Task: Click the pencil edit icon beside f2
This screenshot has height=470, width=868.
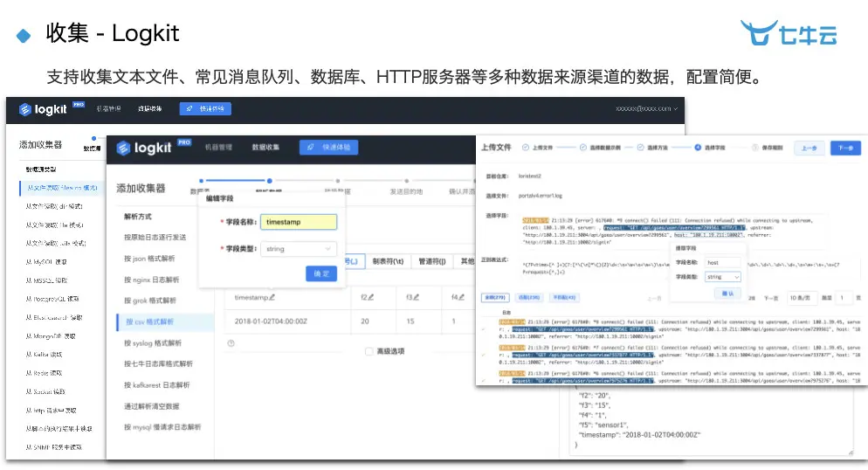Action: 371,297
